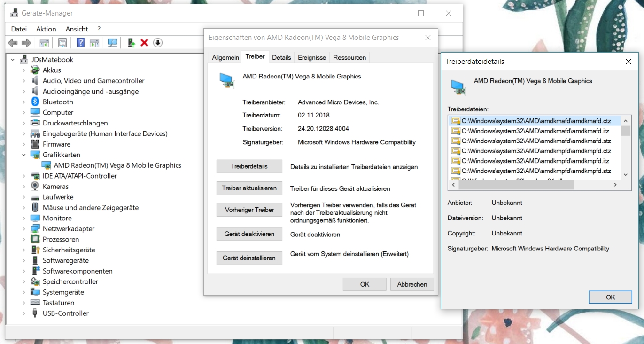Switch to the Allgemein tab
This screenshot has height=344, width=644.
(x=225, y=57)
